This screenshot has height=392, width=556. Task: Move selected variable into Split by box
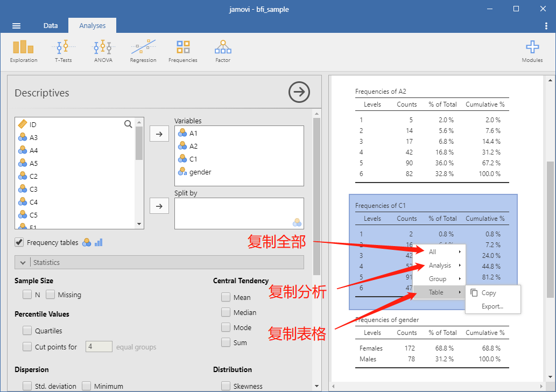159,206
